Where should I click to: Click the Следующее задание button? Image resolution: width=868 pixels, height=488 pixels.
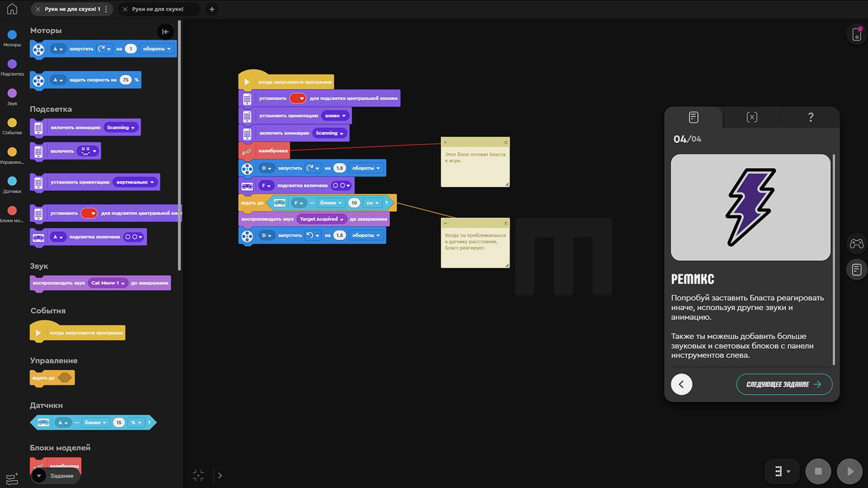[x=783, y=384]
